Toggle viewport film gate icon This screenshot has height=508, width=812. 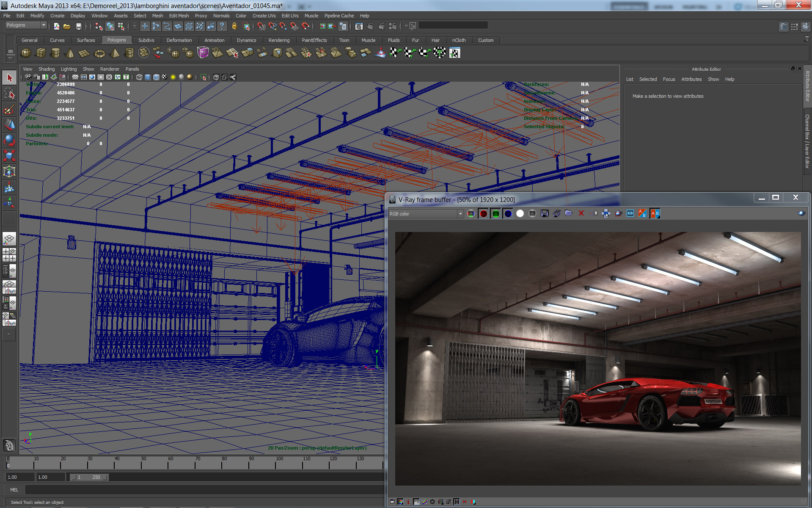(84, 77)
